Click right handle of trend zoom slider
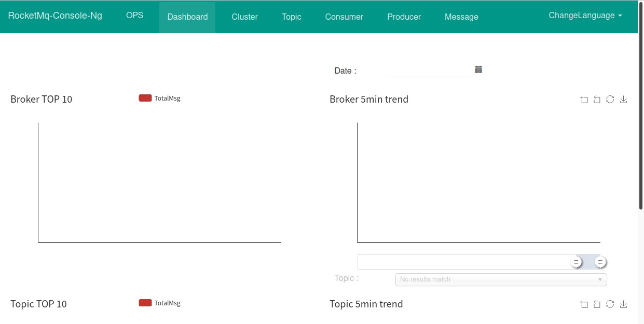 point(600,262)
